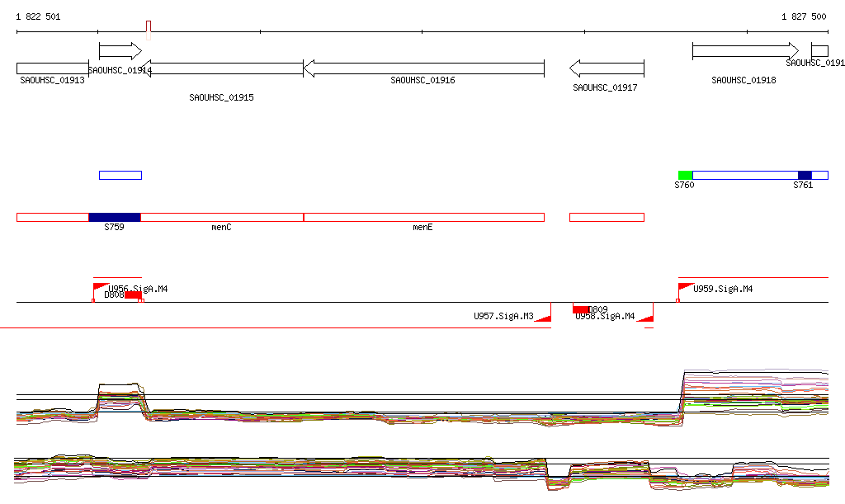Click the red box below SAOUHSC_01917
The width and height of the screenshot is (845, 504).
tap(607, 218)
